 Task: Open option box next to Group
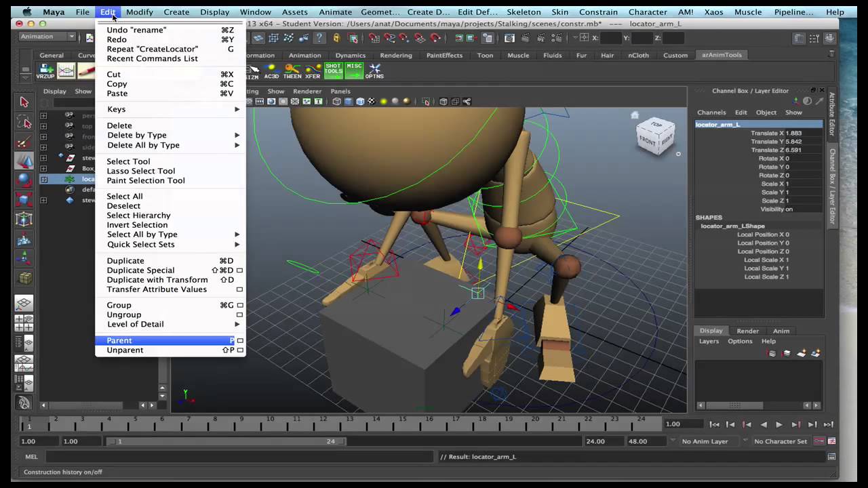tap(239, 306)
